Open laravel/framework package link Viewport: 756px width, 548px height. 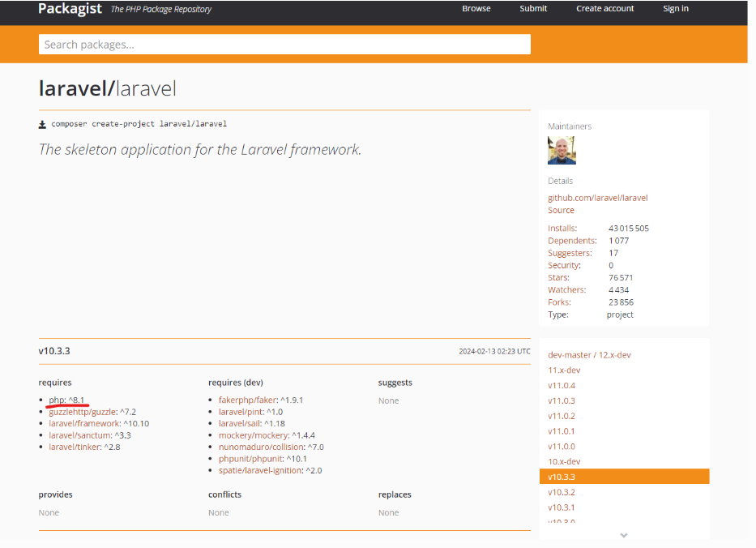click(84, 423)
